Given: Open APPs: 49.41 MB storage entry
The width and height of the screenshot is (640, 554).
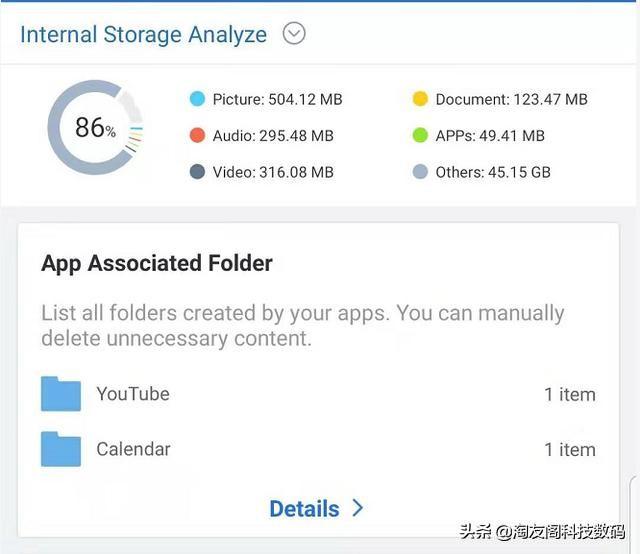Looking at the screenshot, I should (490, 136).
